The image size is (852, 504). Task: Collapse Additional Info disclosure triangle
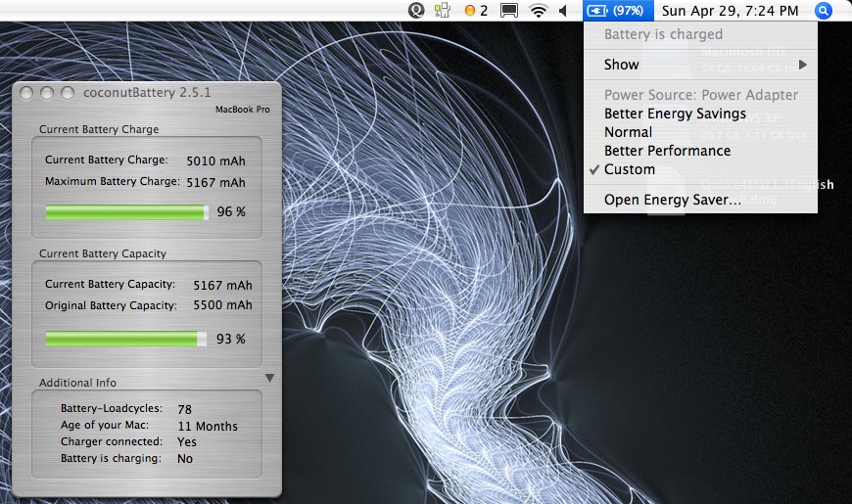point(269,378)
